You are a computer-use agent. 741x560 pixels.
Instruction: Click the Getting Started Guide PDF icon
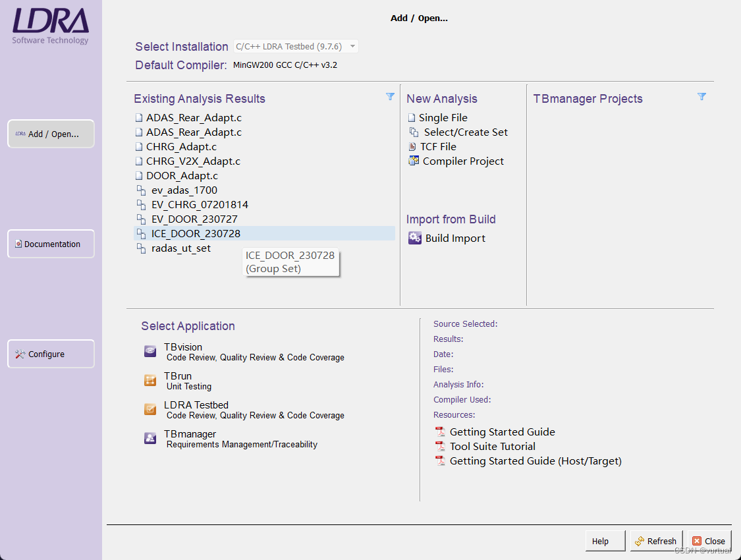[x=440, y=432]
